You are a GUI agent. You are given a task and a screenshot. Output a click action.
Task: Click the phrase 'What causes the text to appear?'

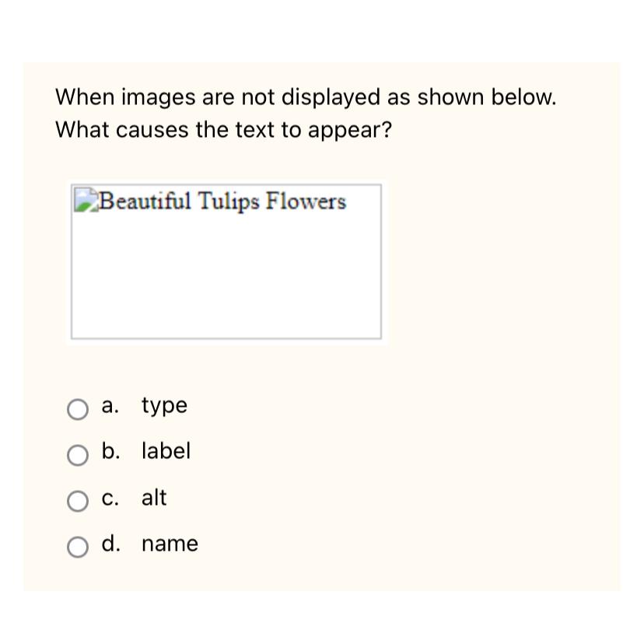pyautogui.click(x=223, y=129)
